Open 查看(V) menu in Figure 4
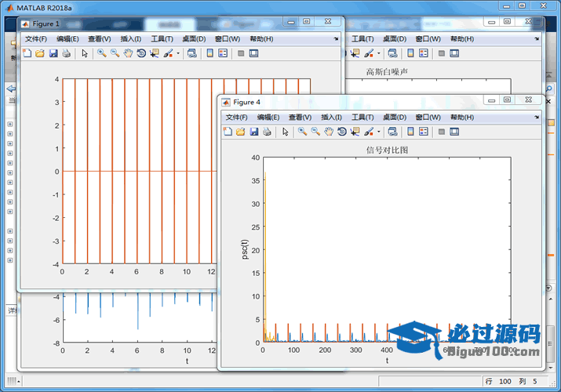Screen dimensions: 561x392 pos(301,117)
